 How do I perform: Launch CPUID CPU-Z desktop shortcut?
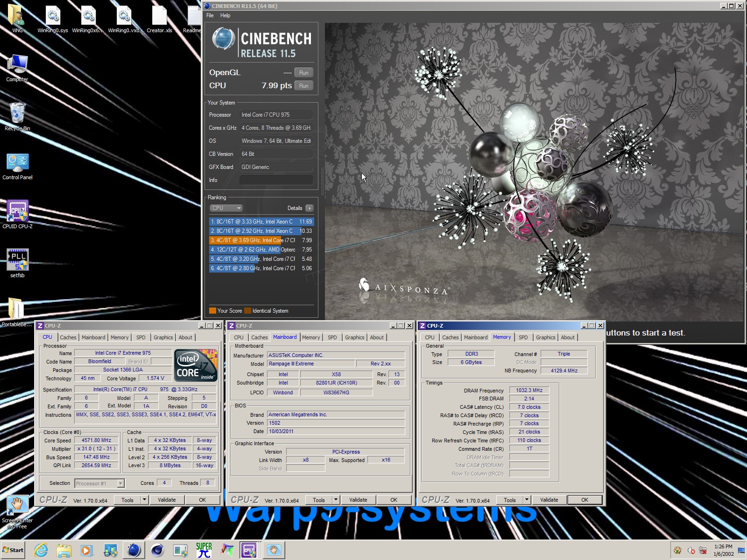coord(17,215)
